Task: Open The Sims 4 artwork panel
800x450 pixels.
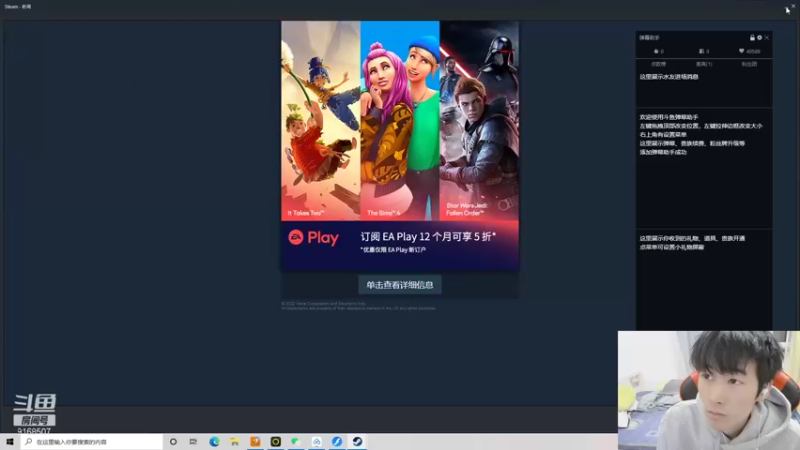Action: (x=400, y=120)
